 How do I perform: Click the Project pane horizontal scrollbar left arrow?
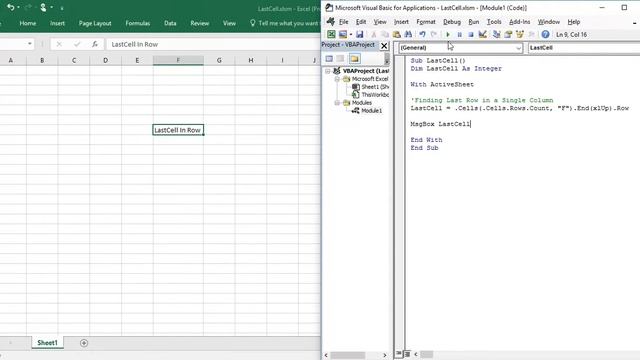point(326,355)
